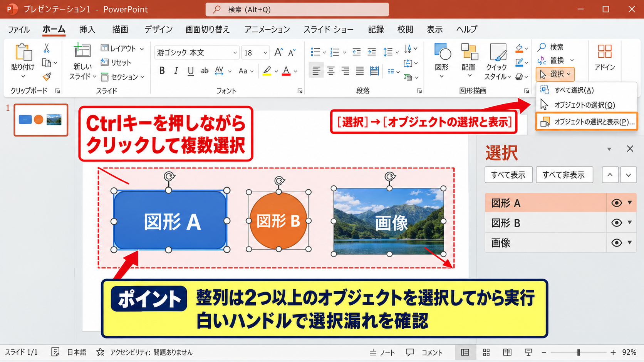Image resolution: width=644 pixels, height=362 pixels.
Task: Select slide 1 thumbnail
Action: point(41,120)
